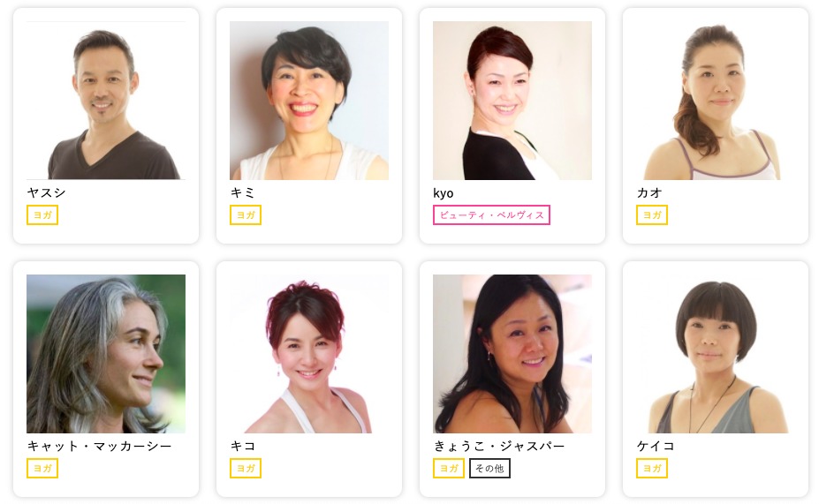View きょうこ・ジャスパー profile photo

tap(512, 354)
